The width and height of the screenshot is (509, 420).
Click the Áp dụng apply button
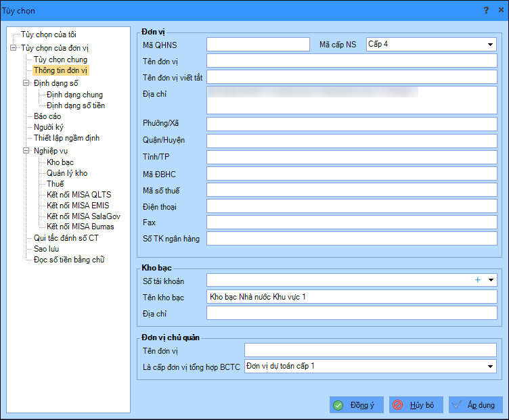pos(476,404)
